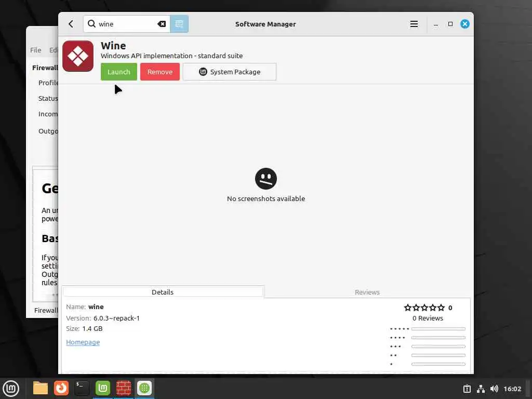This screenshot has width=532, height=399.
Task: Toggle the search-in-descriptions button
Action: click(179, 24)
